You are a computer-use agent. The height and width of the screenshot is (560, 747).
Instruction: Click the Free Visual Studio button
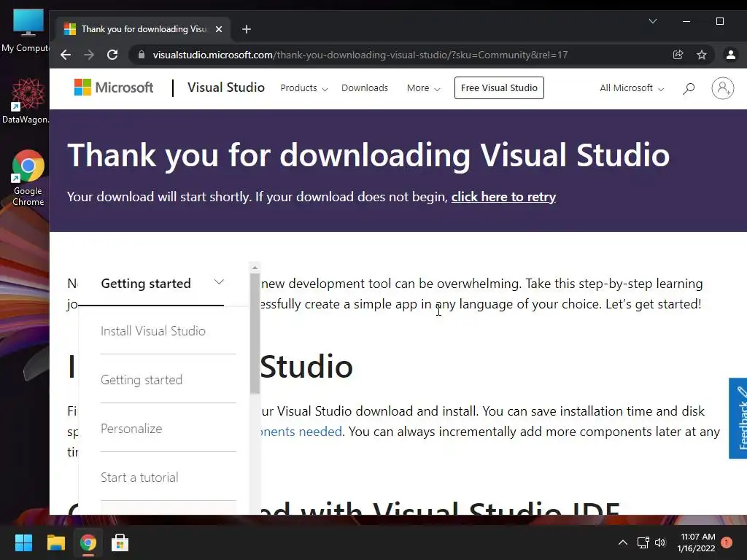point(499,88)
